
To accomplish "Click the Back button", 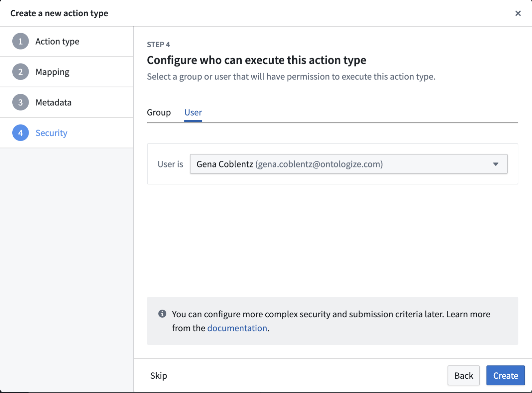I will coord(464,375).
